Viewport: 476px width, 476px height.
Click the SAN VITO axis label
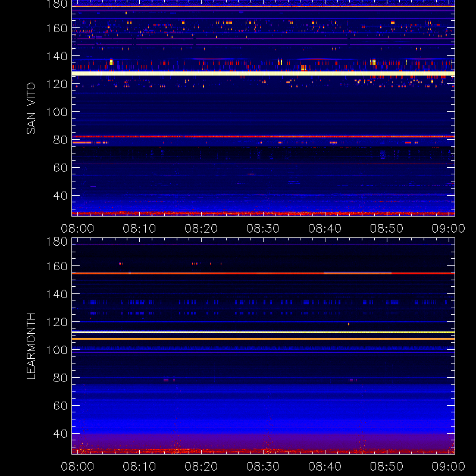(x=31, y=108)
